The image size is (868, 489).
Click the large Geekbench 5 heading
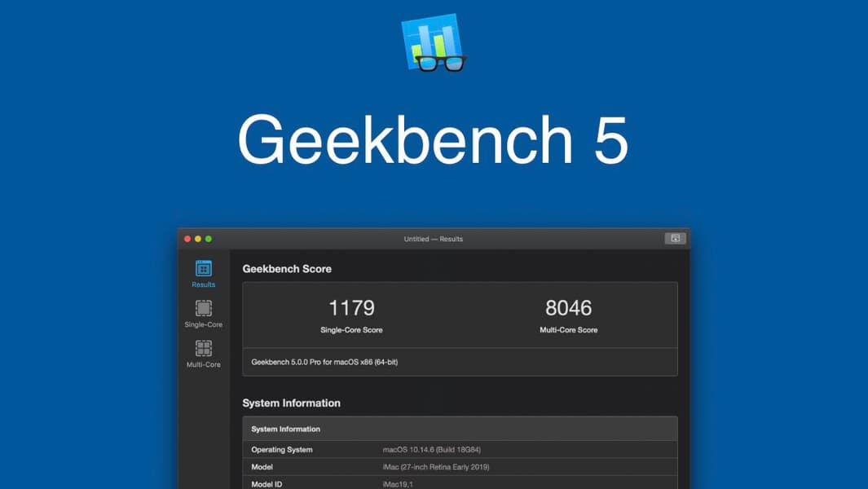pyautogui.click(x=434, y=139)
